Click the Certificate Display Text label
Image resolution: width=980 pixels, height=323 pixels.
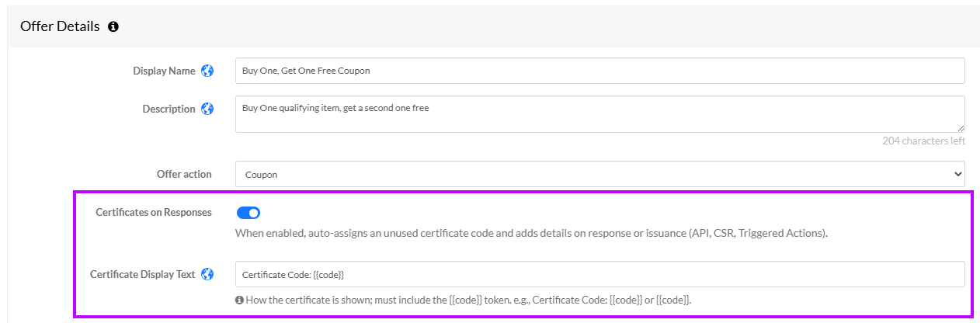point(143,274)
